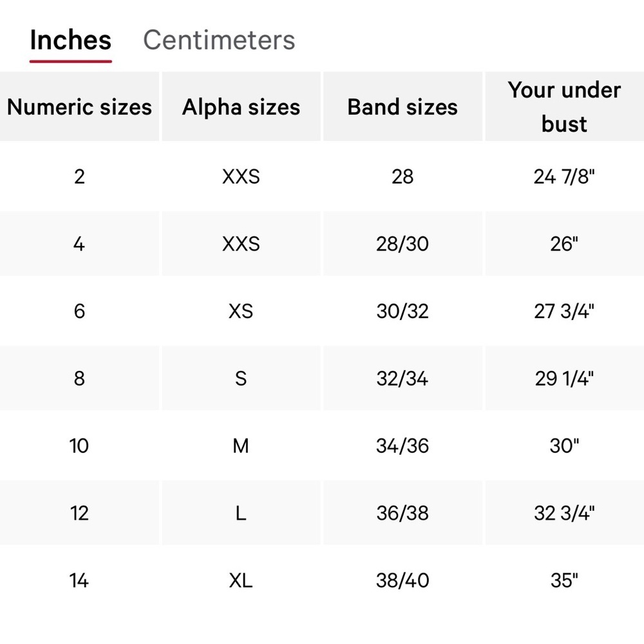
Task: Select numeric size 2 cell
Action: point(79,176)
